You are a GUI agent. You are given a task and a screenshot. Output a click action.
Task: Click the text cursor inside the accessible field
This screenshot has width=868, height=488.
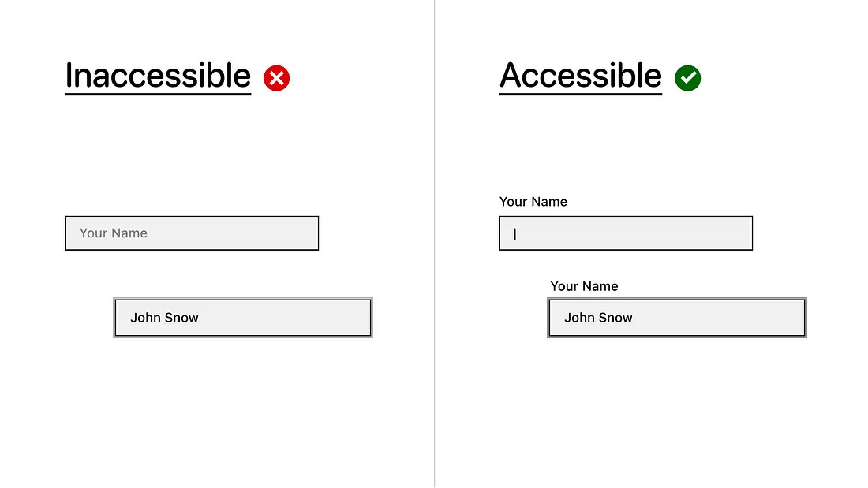pyautogui.click(x=514, y=233)
